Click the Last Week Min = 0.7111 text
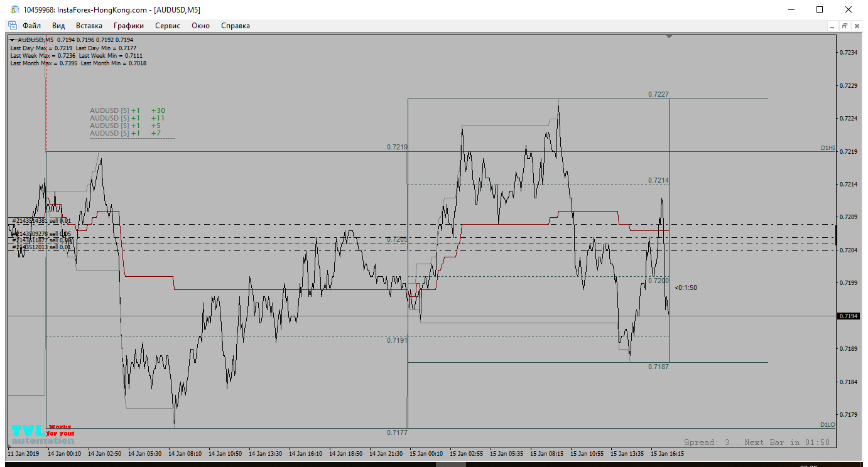The width and height of the screenshot is (868, 467). tap(111, 55)
